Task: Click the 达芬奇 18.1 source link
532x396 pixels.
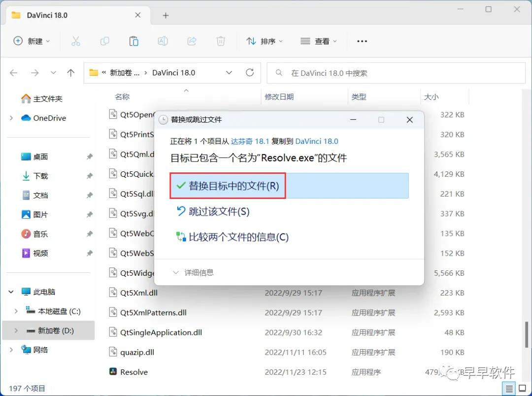Action: pyautogui.click(x=250, y=141)
